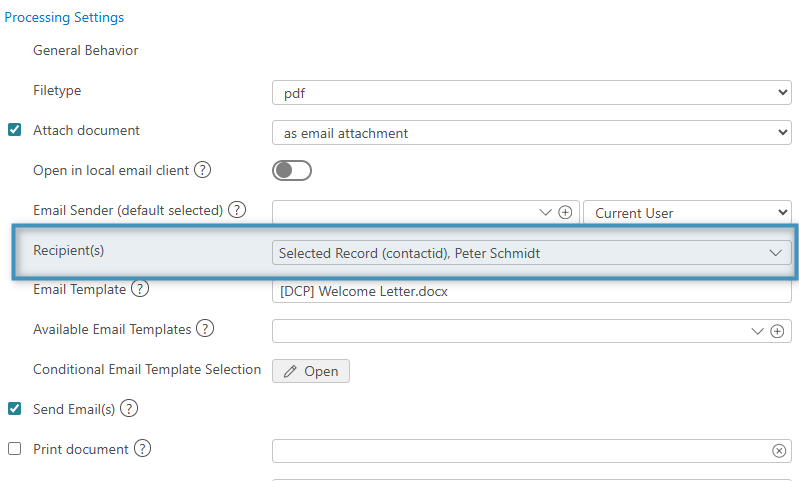
Task: Toggle the Open in local email client switch
Action: coord(292,171)
